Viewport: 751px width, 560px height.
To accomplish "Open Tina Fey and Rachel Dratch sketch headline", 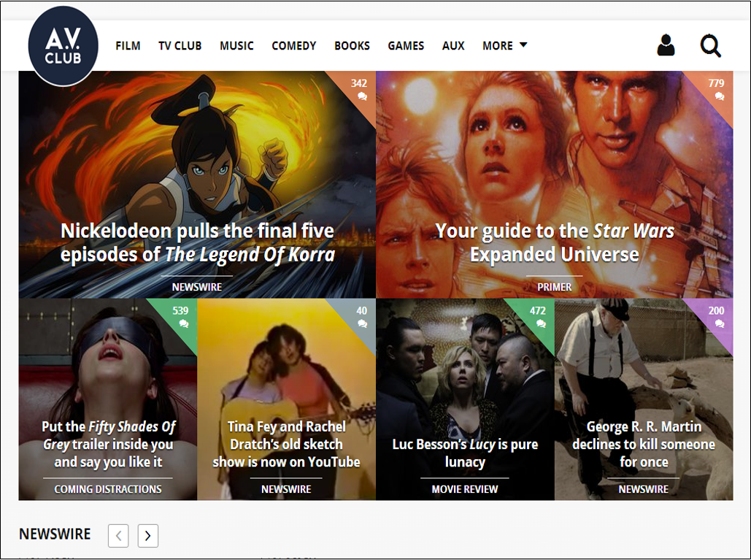I will coord(286,444).
